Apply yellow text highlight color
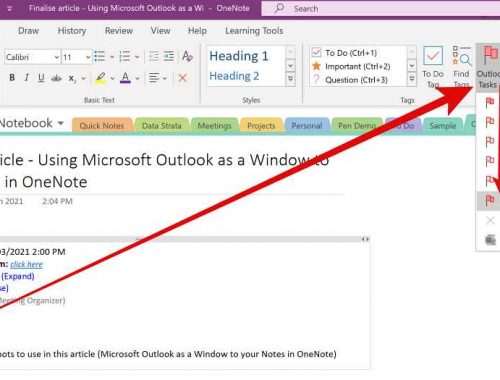The image size is (500, 380). coord(100,78)
